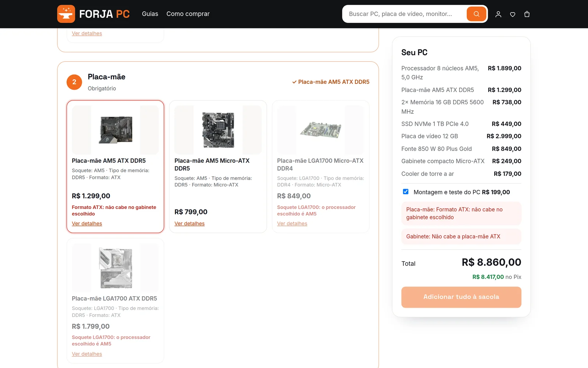Viewport: 588px width, 368px height.
Task: Select the LGA1700 Micro-ATX DDR4 motherboard image
Action: coord(320,130)
